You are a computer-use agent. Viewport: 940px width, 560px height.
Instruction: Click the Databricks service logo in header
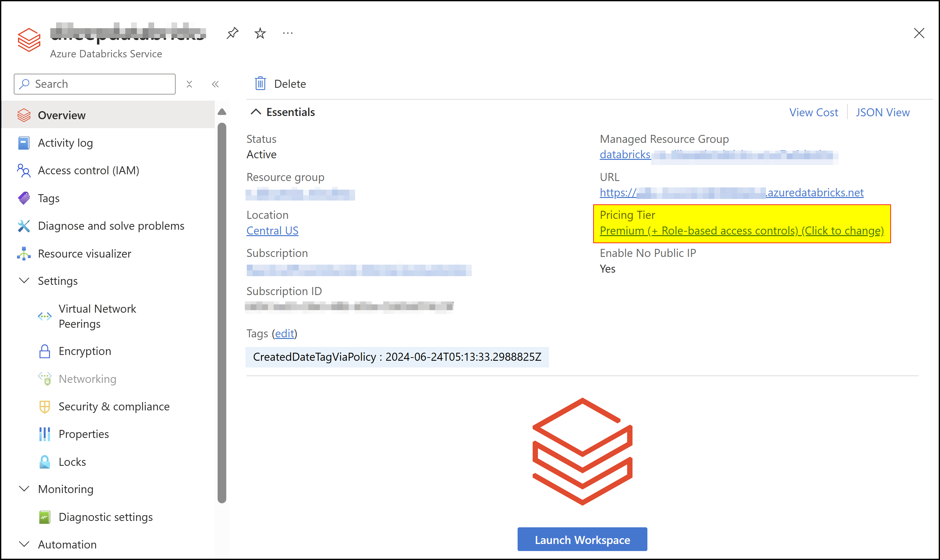(29, 40)
